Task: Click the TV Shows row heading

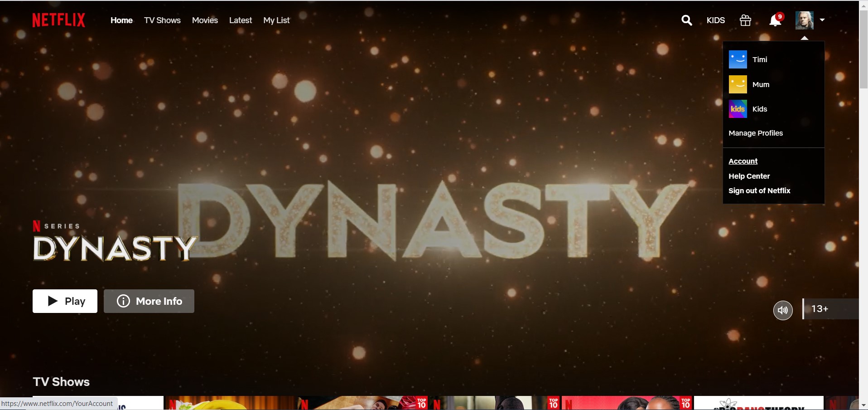Action: (61, 382)
